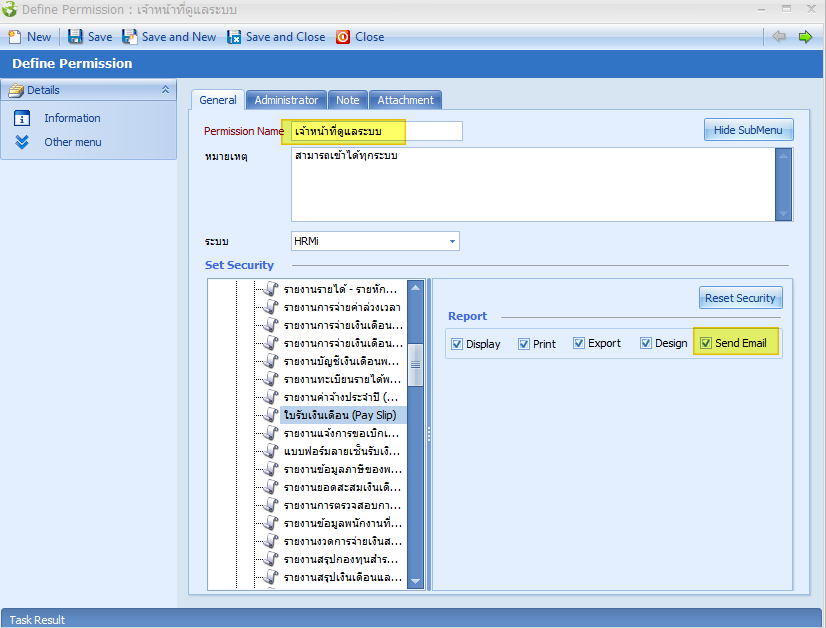
Task: Open the Attachment tab
Action: 405,100
